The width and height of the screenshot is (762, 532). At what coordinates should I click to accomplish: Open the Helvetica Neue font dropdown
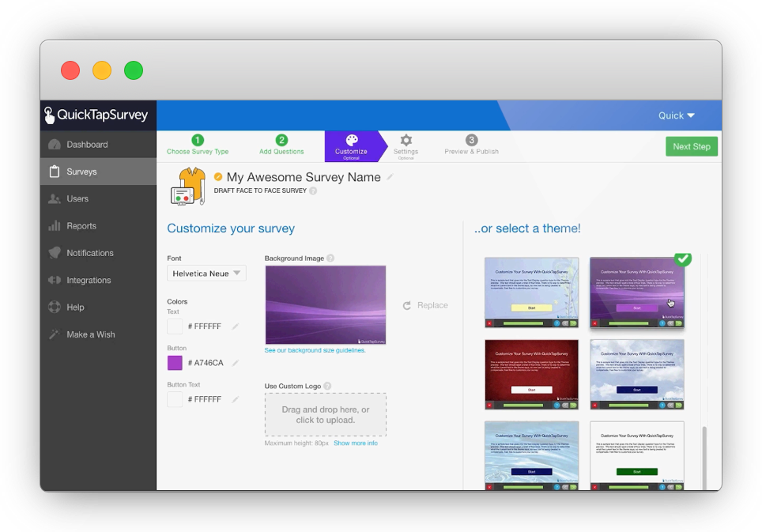point(206,272)
